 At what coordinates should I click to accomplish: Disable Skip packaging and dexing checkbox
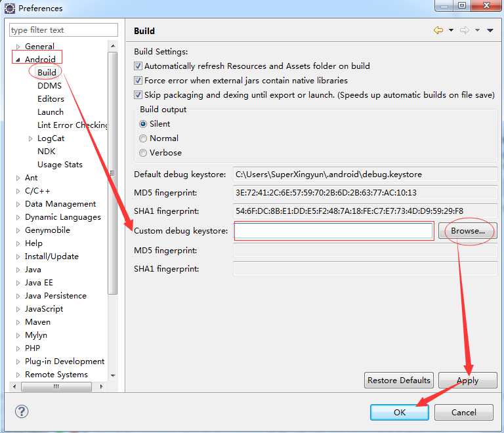pyautogui.click(x=138, y=95)
